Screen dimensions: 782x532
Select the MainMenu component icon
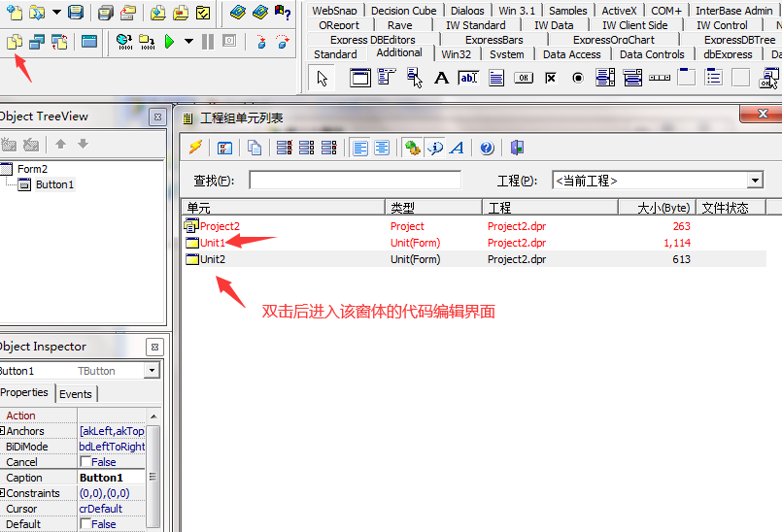[387, 78]
